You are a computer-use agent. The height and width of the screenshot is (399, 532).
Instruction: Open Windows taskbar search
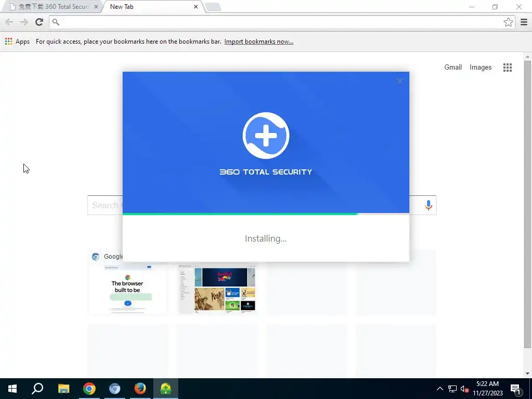[x=37, y=389]
